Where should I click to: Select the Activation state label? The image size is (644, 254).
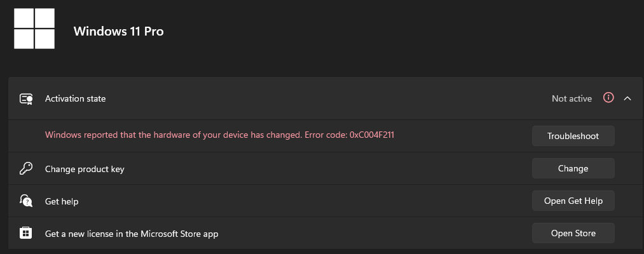click(75, 98)
